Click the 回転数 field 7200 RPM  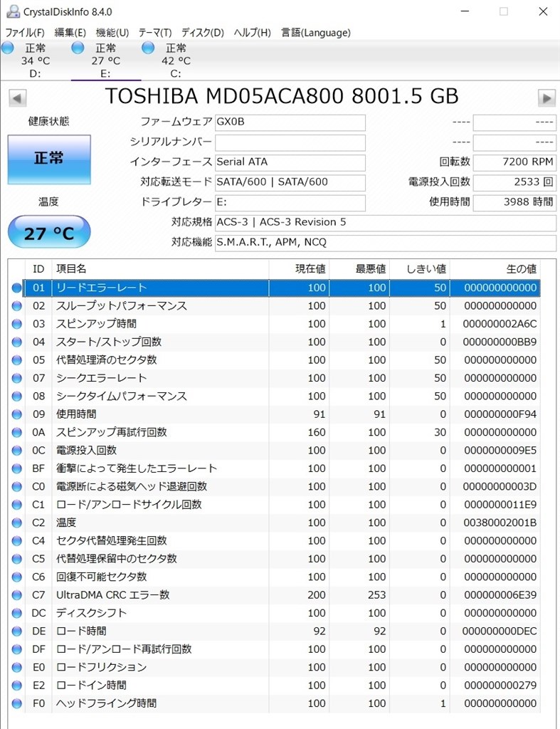coord(514,162)
